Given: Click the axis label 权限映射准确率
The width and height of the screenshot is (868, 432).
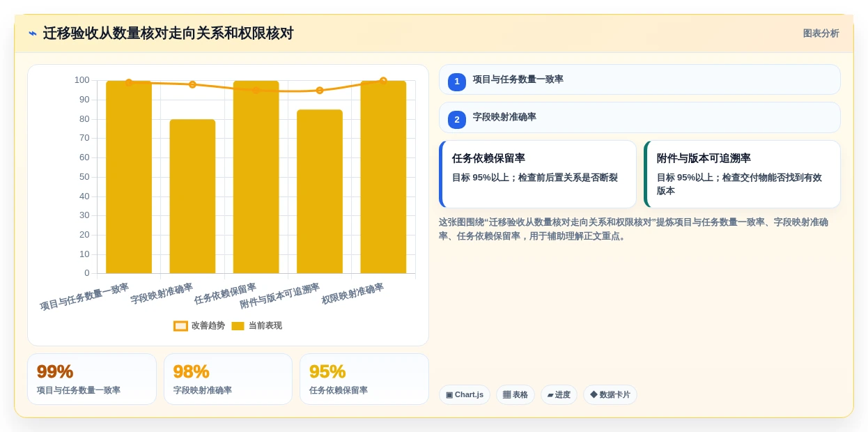Looking at the screenshot, I should [352, 293].
